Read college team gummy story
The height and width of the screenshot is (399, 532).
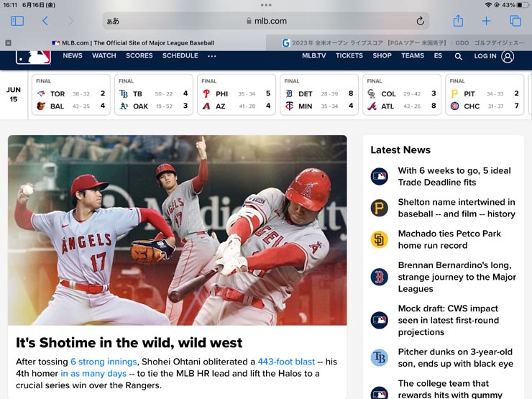450,389
